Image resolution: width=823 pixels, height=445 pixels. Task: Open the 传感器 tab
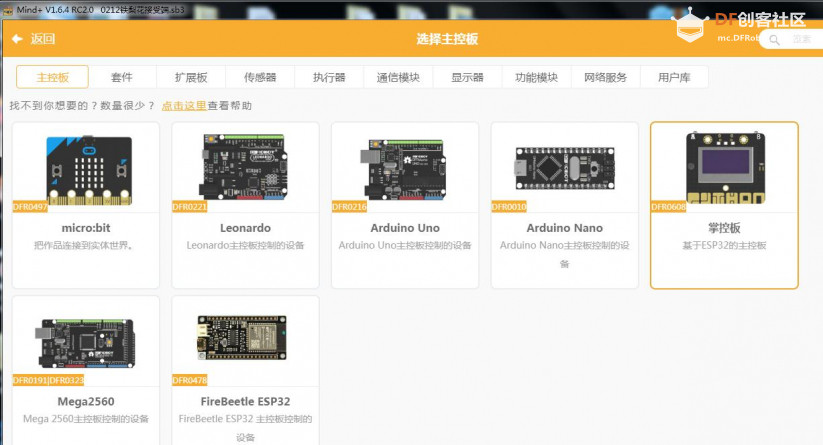coord(260,77)
